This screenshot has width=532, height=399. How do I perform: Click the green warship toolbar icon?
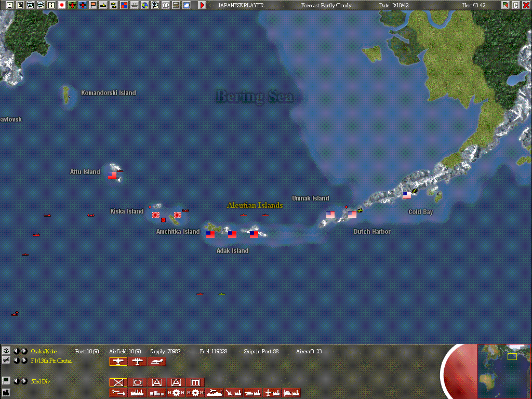coord(135,5)
